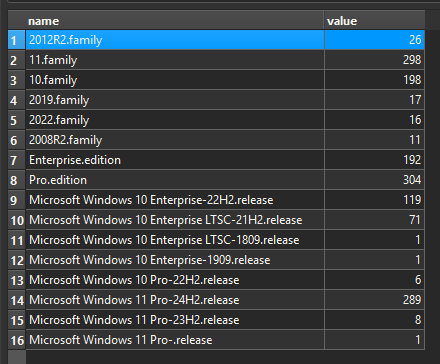Click the value 198 cell

[x=374, y=80]
